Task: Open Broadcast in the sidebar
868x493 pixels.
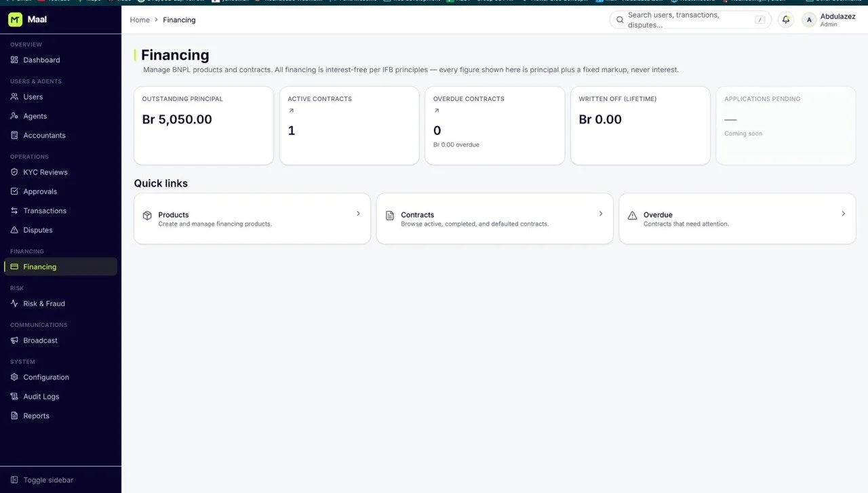Action: [60, 340]
